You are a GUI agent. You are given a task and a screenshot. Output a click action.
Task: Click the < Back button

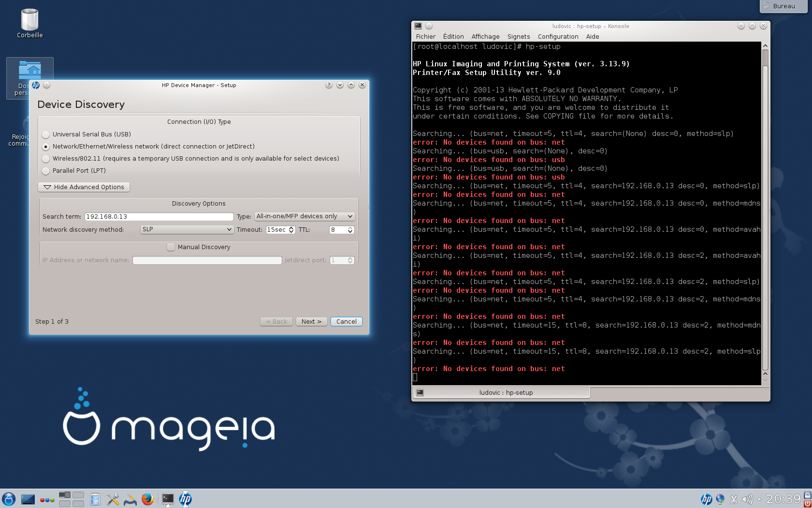(276, 322)
